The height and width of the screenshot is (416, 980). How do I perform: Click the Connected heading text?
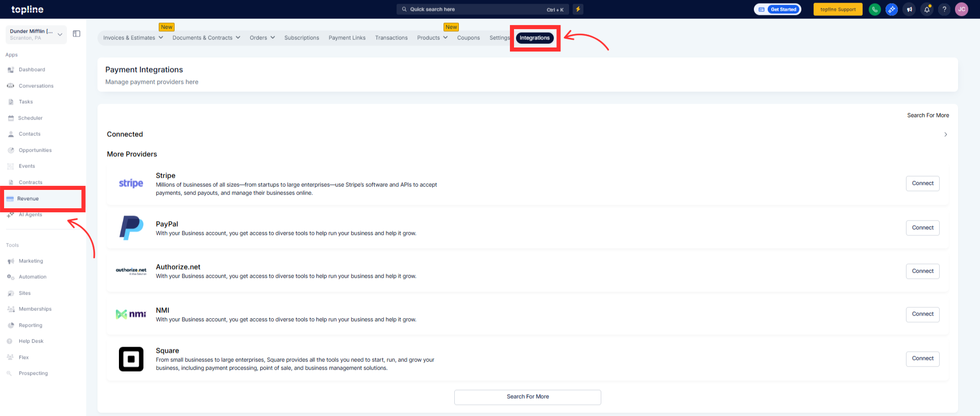[x=125, y=134]
